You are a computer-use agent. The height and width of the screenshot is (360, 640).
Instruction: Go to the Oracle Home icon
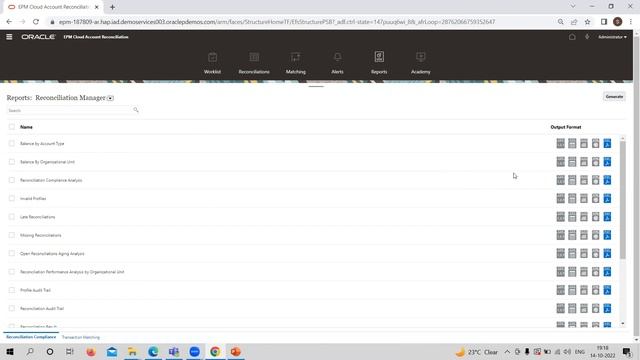point(572,37)
